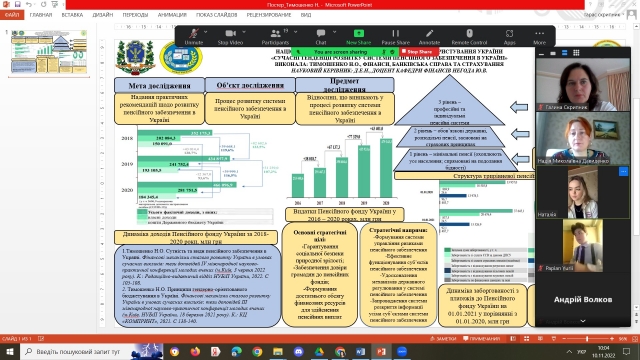640x360 pixels.
Task: Unmute the microphone in the Zoom toolbar
Action: [193, 37]
